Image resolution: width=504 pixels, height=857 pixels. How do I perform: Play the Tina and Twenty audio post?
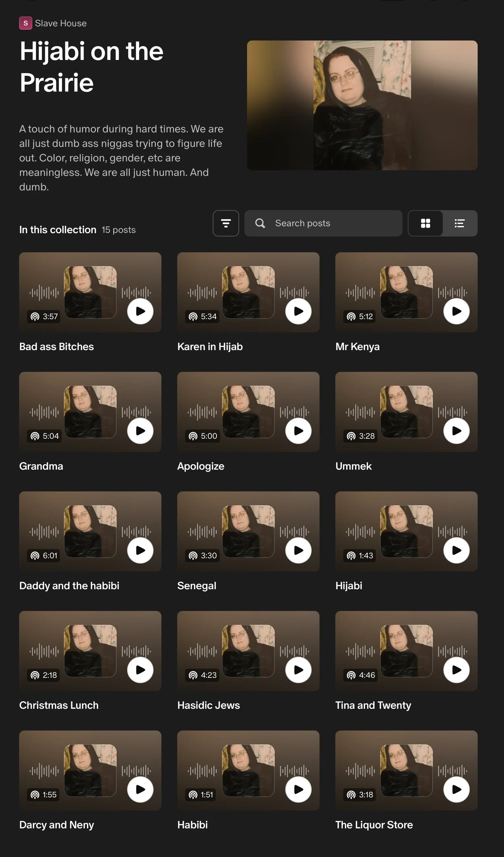[x=456, y=670]
